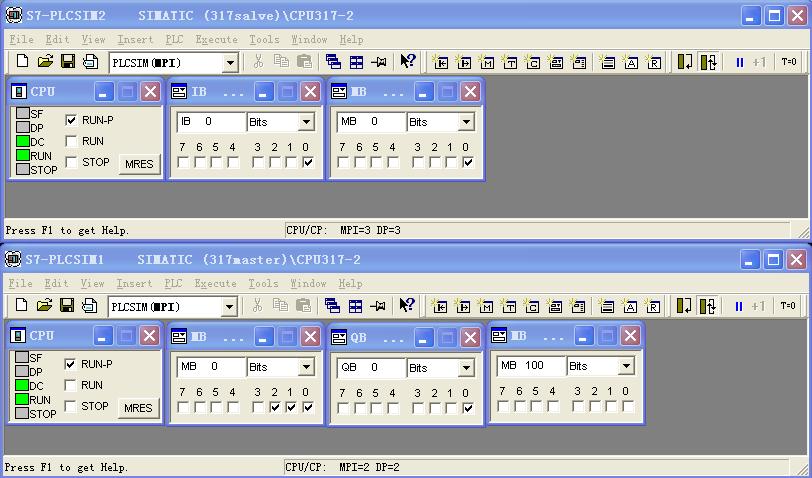Toggle bit 0 of QB 0 in PLCSIM1
This screenshot has width=812, height=478.
[x=468, y=408]
